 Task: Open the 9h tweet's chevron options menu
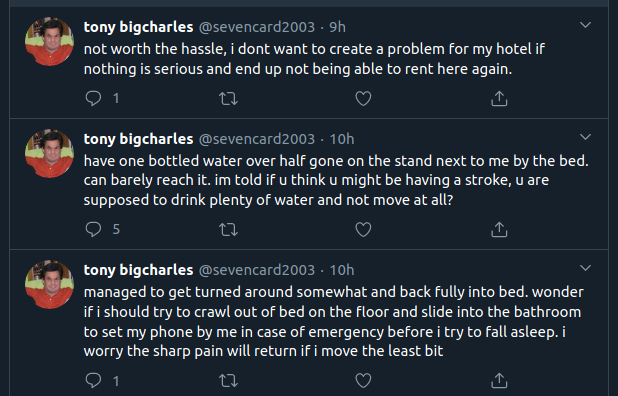(x=585, y=25)
